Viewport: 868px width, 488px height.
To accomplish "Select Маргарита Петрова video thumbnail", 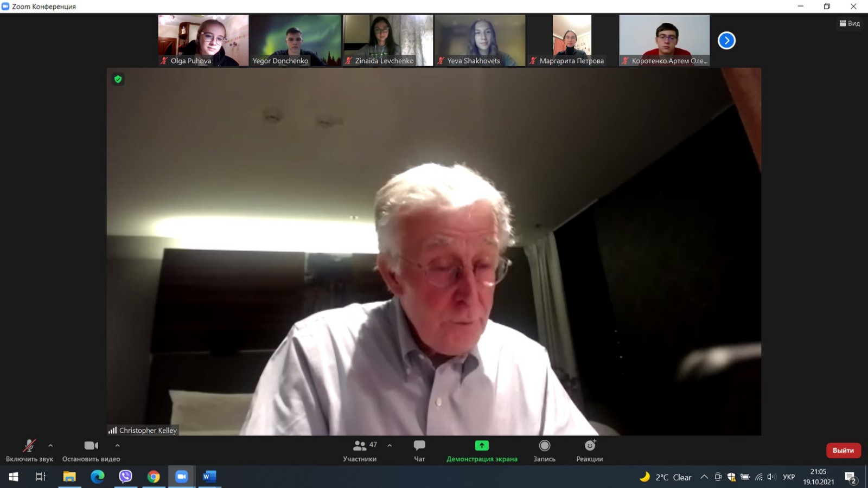I will click(x=572, y=40).
